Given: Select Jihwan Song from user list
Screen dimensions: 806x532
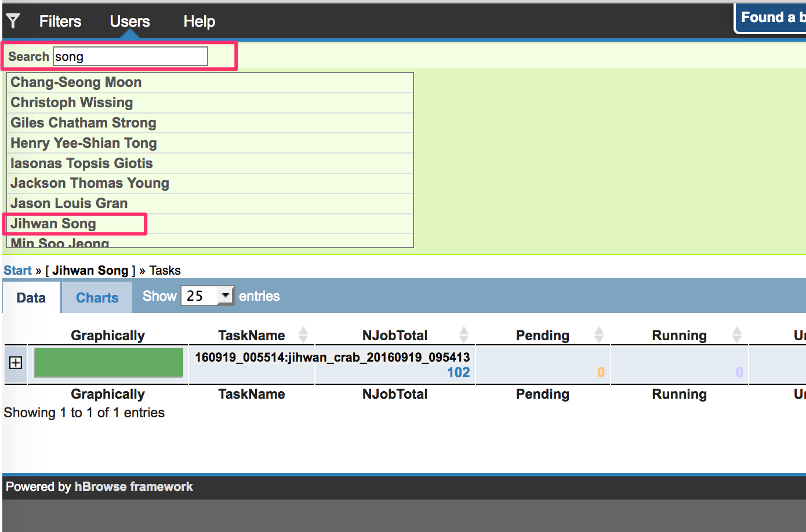Looking at the screenshot, I should click(x=53, y=224).
